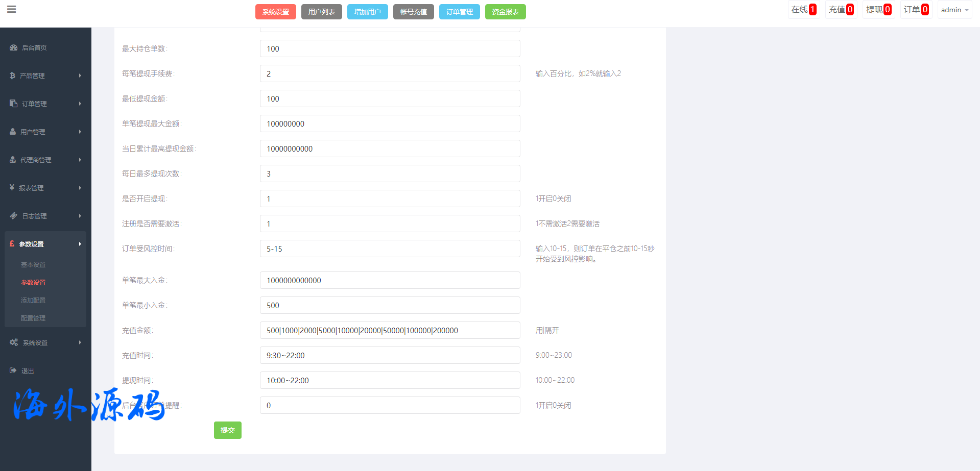Click the user icon beside 用户管理
Image resolution: width=980 pixels, height=471 pixels.
(13, 132)
